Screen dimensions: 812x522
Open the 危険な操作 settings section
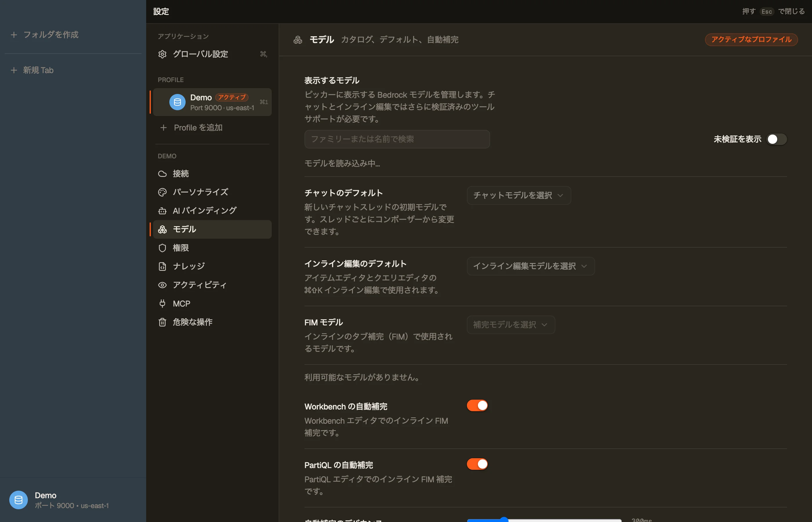tap(212, 322)
